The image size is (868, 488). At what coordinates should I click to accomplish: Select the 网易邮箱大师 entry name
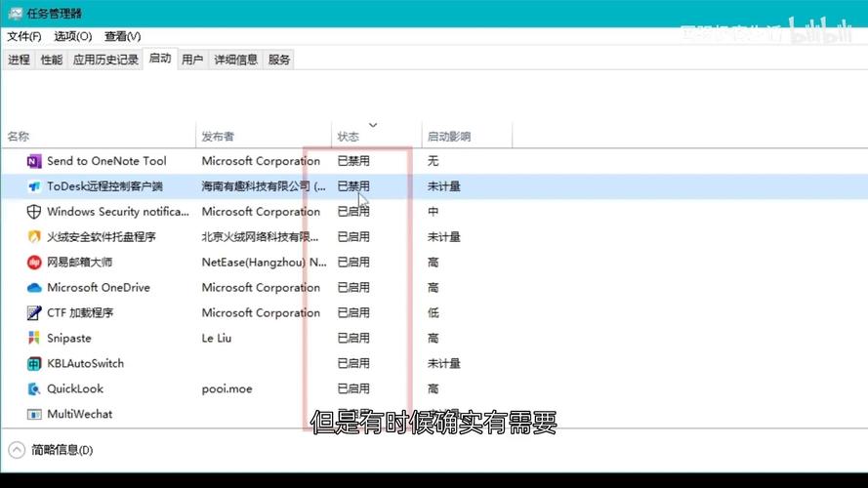click(x=80, y=263)
